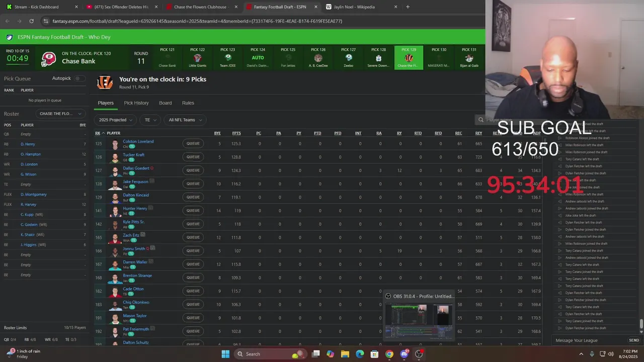
Task: Switch to the Pick History tab
Action: click(x=136, y=103)
